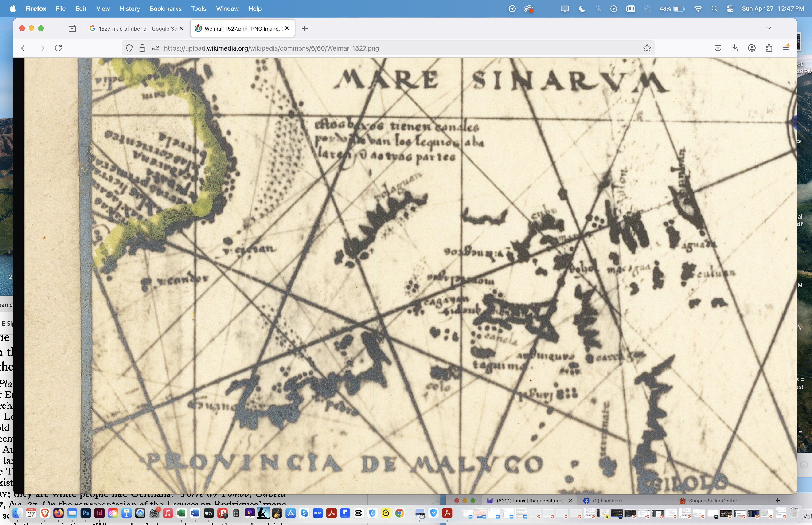Open site permissions icon in address bar
Screen dimensions: 812x525
[156, 48]
